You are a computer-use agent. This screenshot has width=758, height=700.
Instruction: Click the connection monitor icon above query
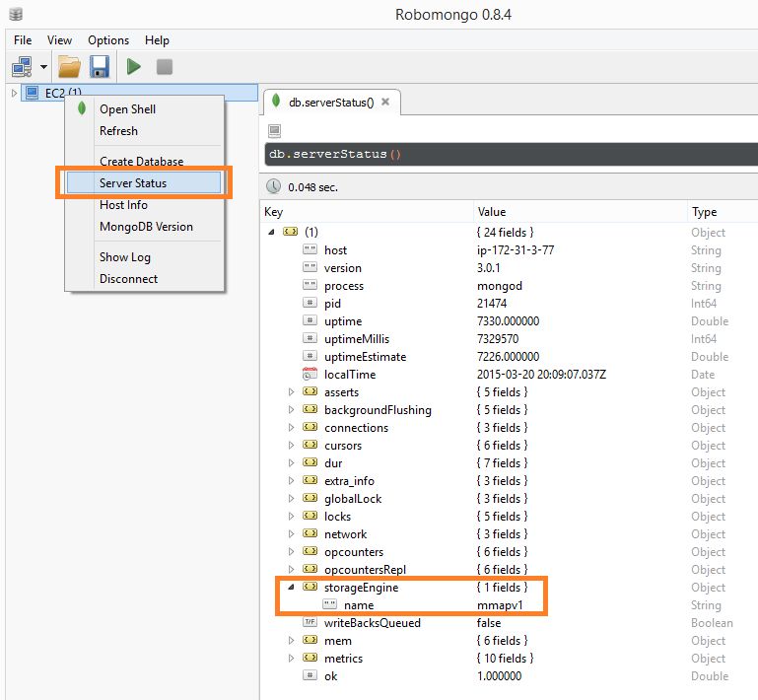(x=275, y=130)
